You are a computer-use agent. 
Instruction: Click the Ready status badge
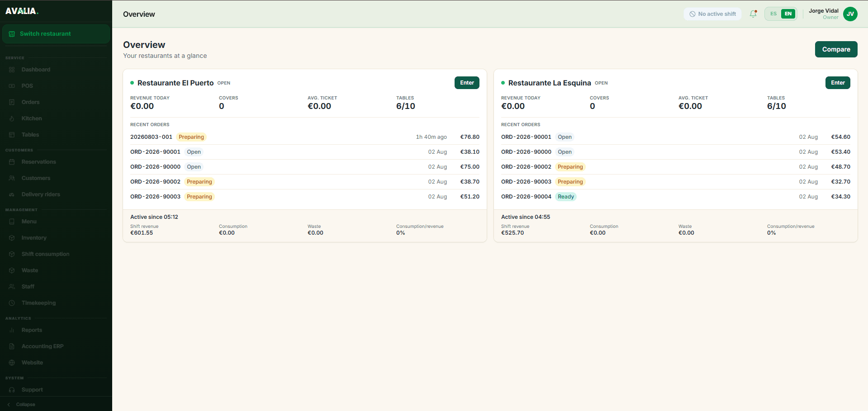point(565,197)
